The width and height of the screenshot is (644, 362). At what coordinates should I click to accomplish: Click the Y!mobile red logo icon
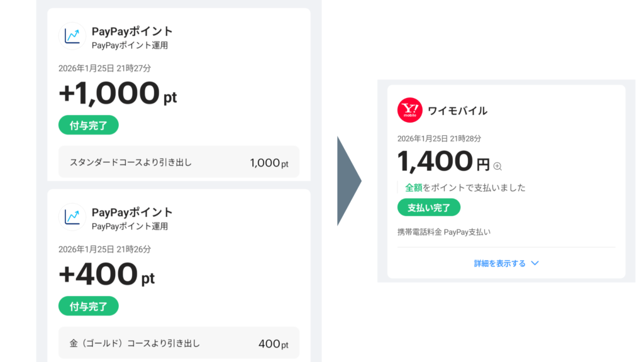(x=409, y=111)
